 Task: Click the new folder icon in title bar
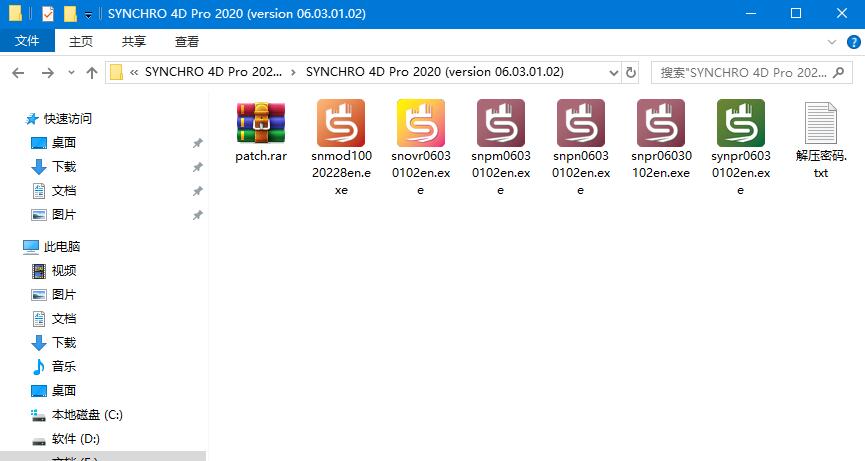pyautogui.click(x=70, y=13)
